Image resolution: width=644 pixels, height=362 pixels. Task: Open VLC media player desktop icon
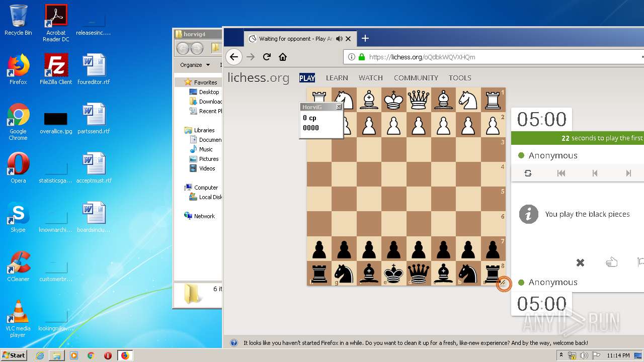tap(18, 319)
